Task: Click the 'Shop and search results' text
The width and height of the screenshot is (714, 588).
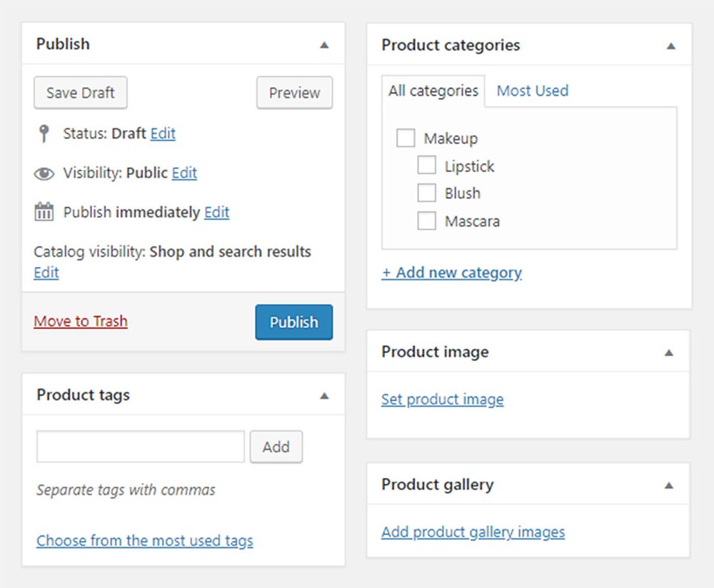Action: 231,252
